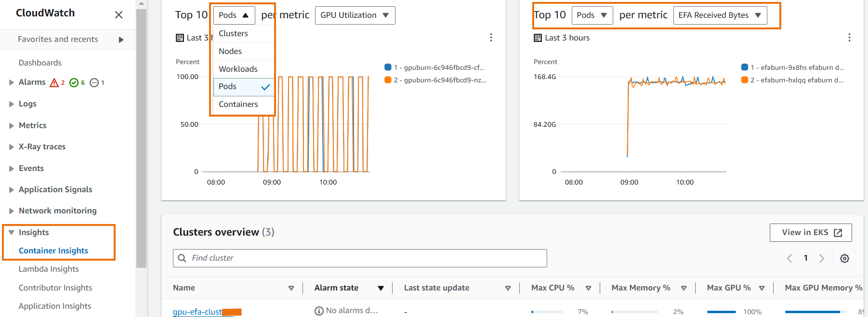Open left chart three-dot actions menu
Image resolution: width=868 pixels, height=317 pixels.
coord(491,38)
